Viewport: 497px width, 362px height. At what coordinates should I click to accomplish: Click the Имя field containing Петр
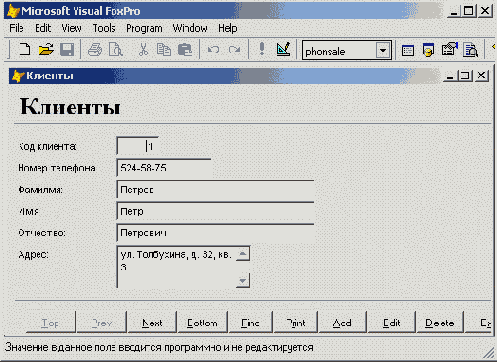click(215, 211)
